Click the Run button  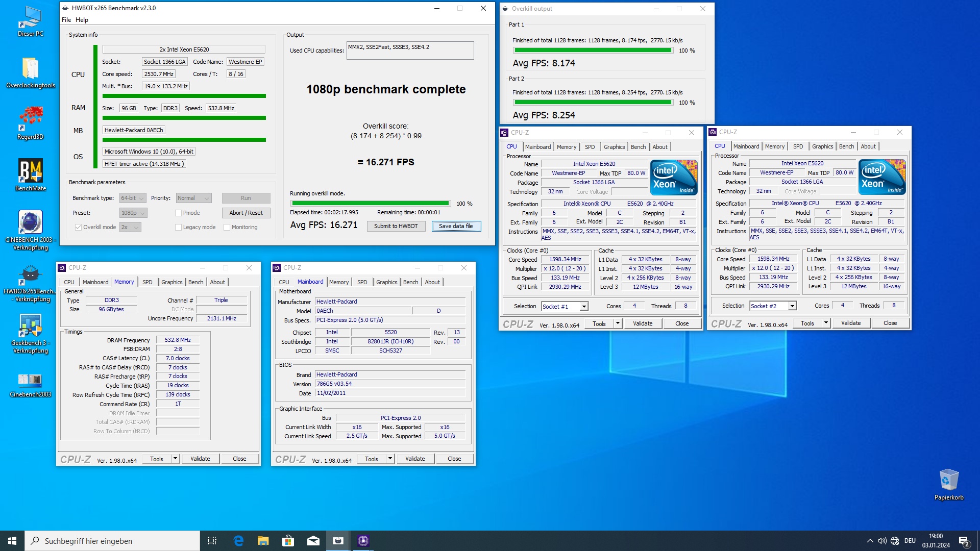[x=246, y=198]
